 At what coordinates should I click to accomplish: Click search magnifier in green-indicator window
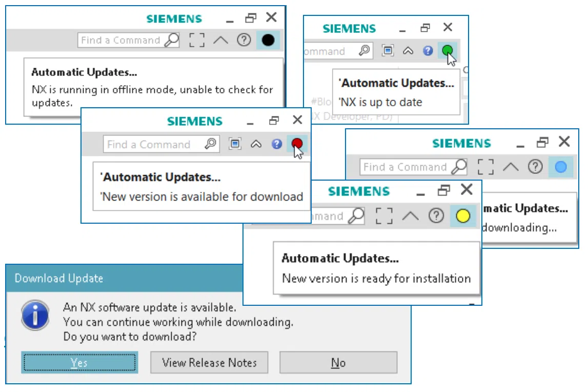coord(364,50)
